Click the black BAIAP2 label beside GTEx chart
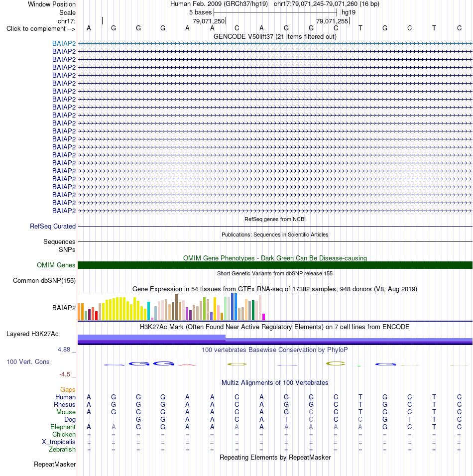 [x=64, y=308]
